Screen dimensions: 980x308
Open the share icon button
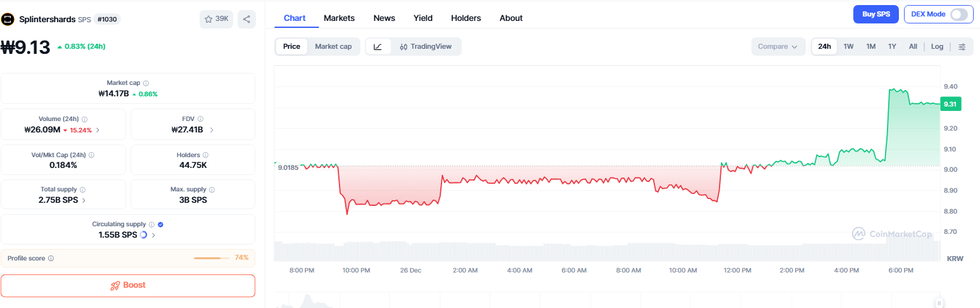point(246,19)
